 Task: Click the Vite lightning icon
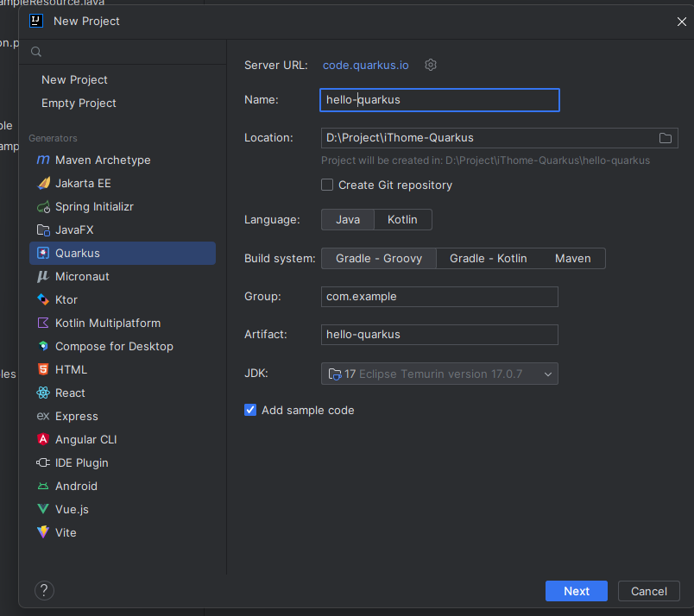click(x=43, y=532)
